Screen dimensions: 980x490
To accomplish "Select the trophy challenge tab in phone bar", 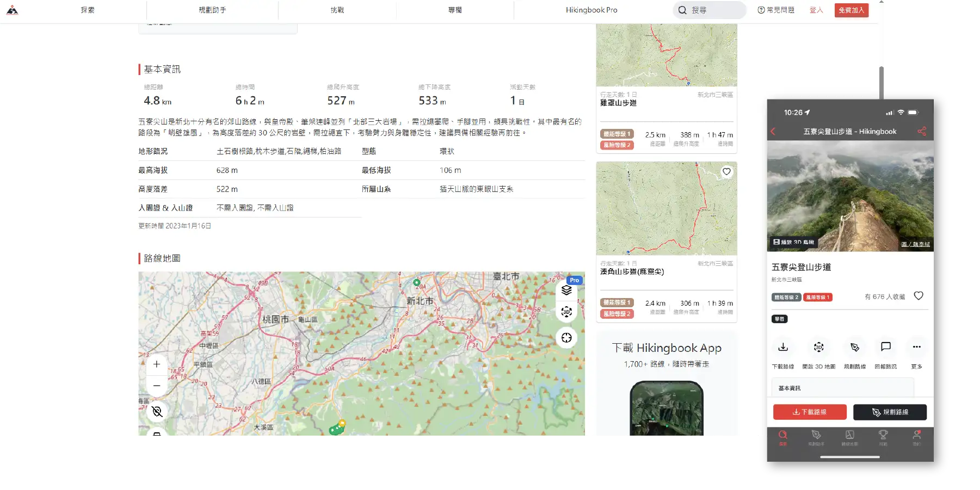I will click(x=883, y=437).
